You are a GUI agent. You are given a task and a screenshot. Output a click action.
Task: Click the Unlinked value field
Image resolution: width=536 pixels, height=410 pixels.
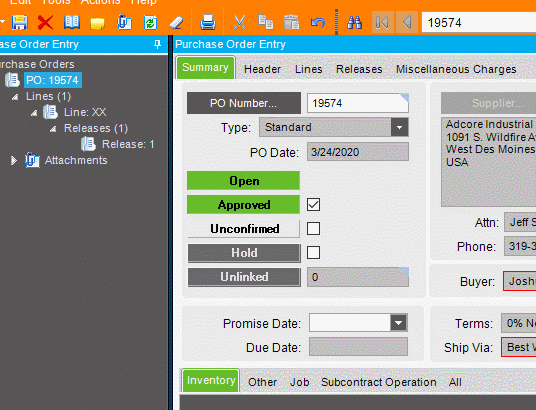pos(358,277)
